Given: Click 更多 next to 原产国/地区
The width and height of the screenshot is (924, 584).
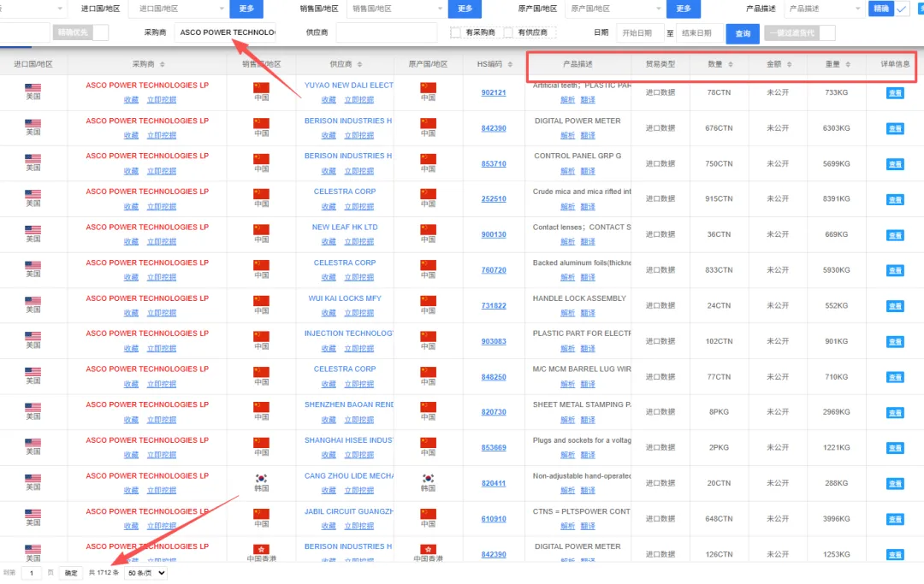Looking at the screenshot, I should tap(683, 9).
